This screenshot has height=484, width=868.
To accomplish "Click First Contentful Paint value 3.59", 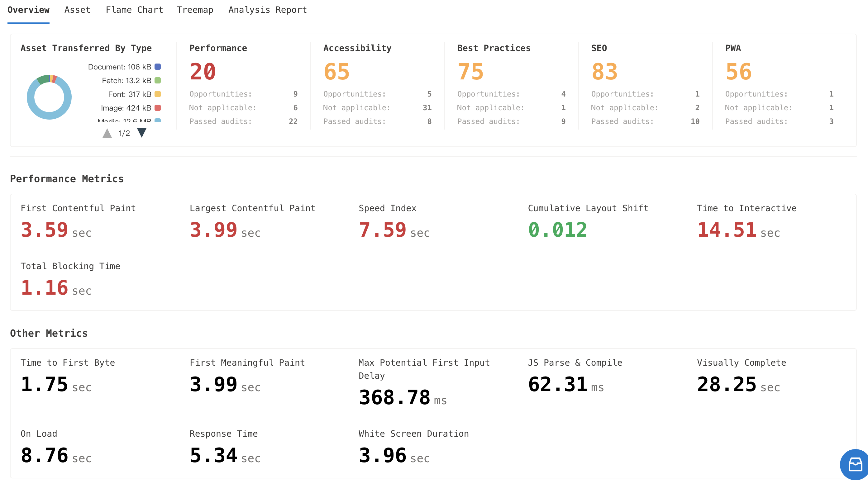I will 45,230.
